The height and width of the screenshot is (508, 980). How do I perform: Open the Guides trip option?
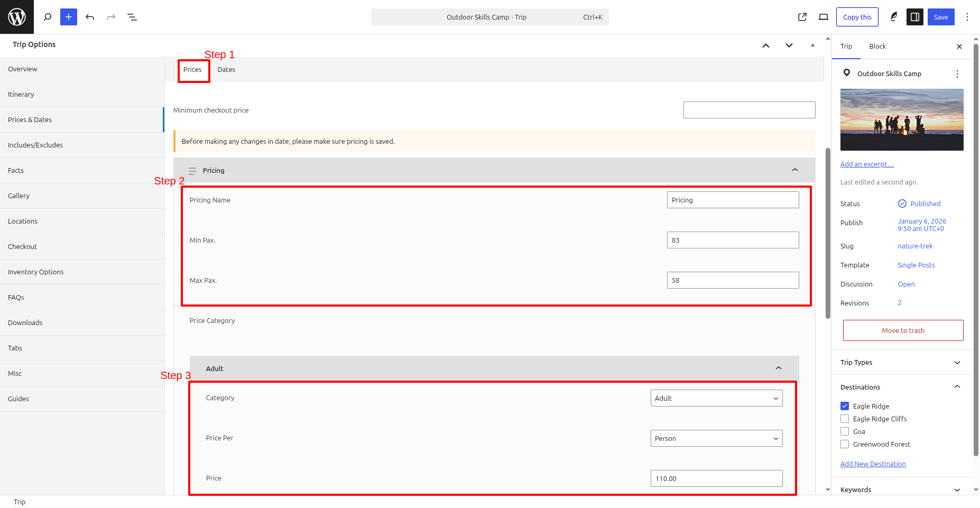point(82,399)
